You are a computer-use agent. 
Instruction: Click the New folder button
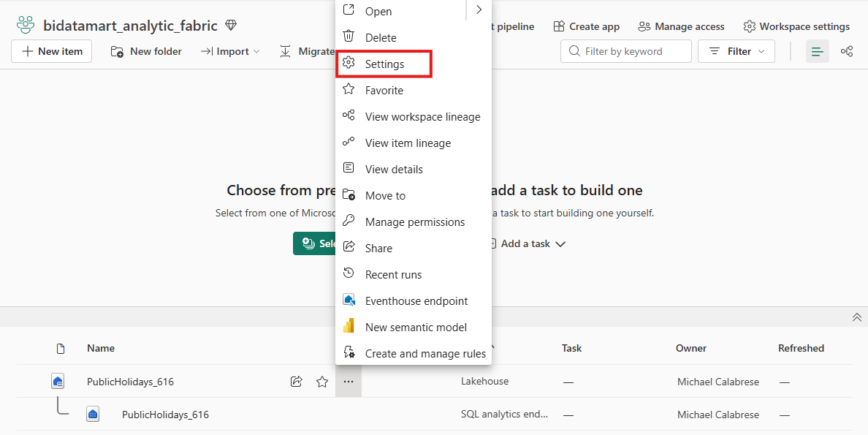click(146, 51)
